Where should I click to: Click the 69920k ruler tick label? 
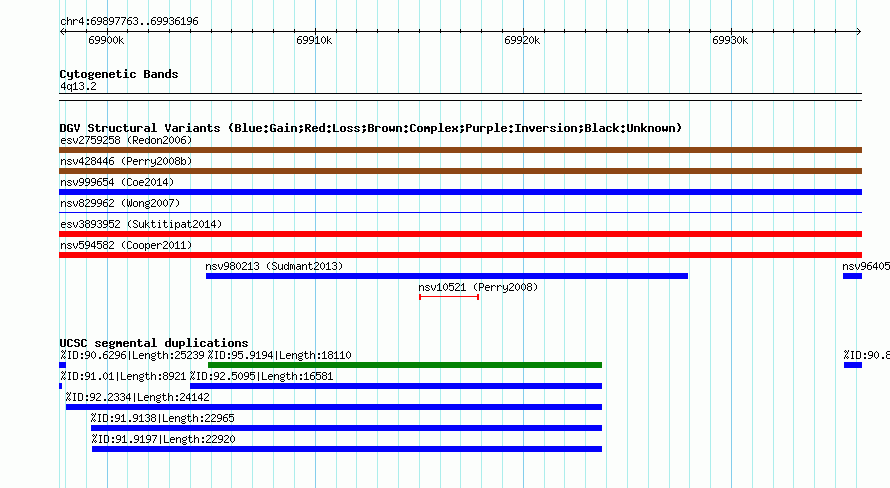[522, 40]
